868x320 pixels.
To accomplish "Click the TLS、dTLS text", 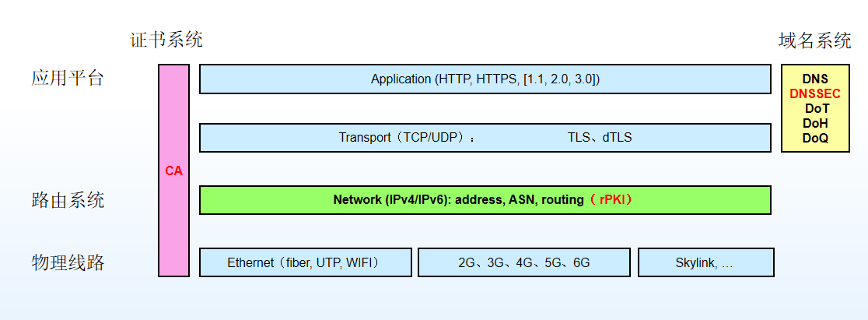I will coord(600,138).
